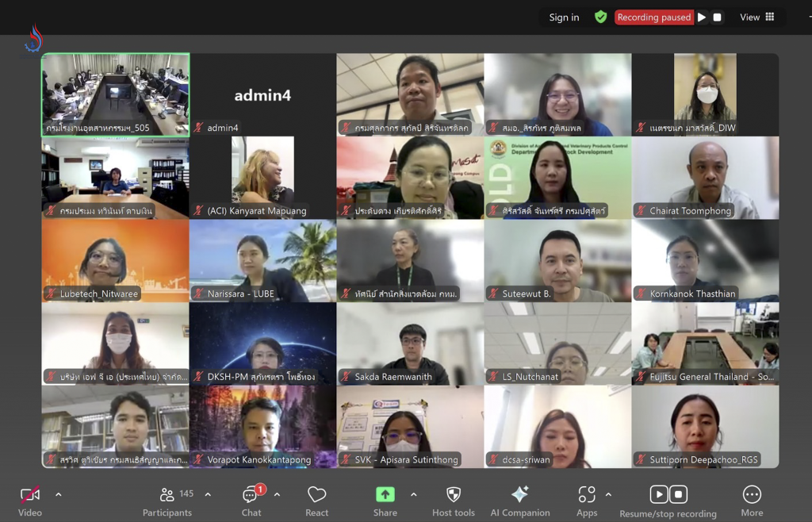Screen dimensions: 812x522
Task: Open the Chat panel with unread badge
Action: (x=251, y=495)
